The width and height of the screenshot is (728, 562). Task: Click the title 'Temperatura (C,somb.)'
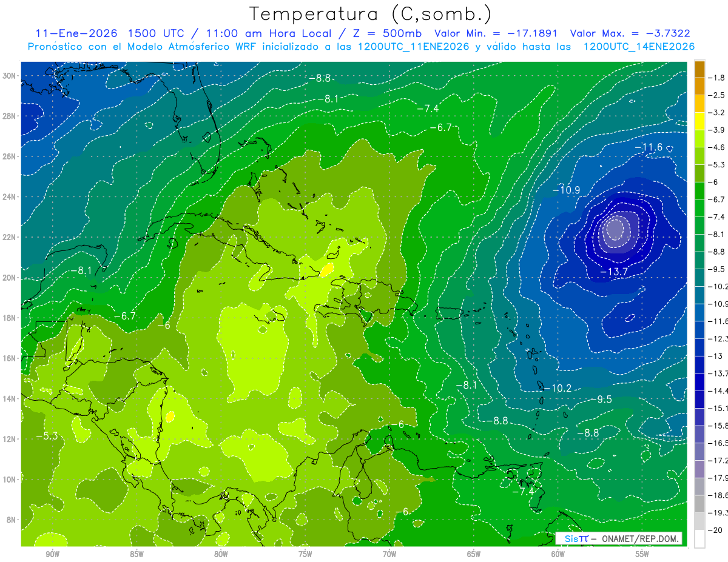point(370,14)
